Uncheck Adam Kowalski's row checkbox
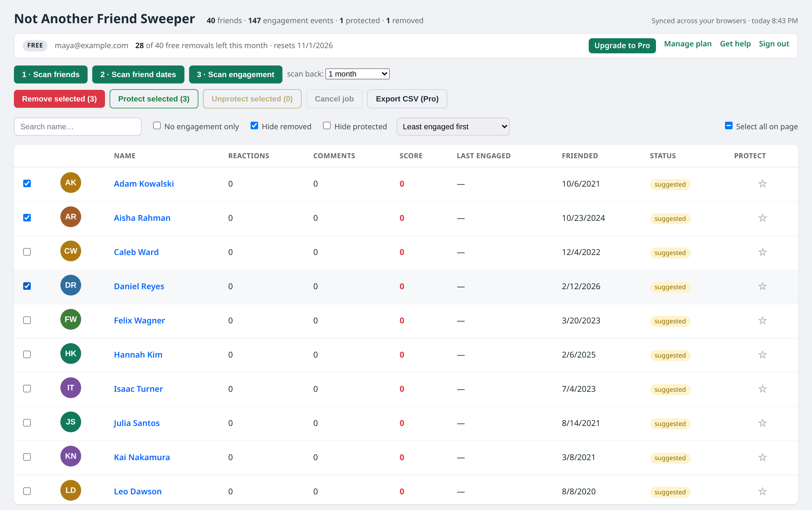812x510 pixels. [x=27, y=184]
